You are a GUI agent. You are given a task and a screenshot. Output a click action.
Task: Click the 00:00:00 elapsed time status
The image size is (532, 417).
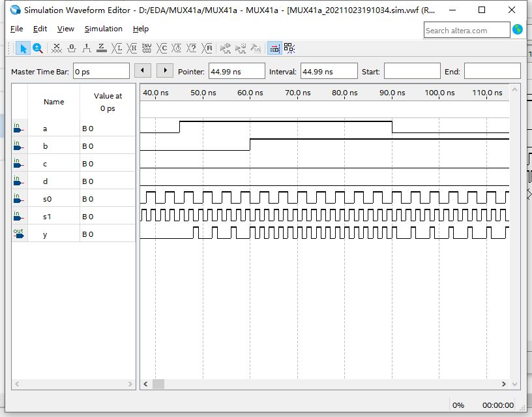497,405
